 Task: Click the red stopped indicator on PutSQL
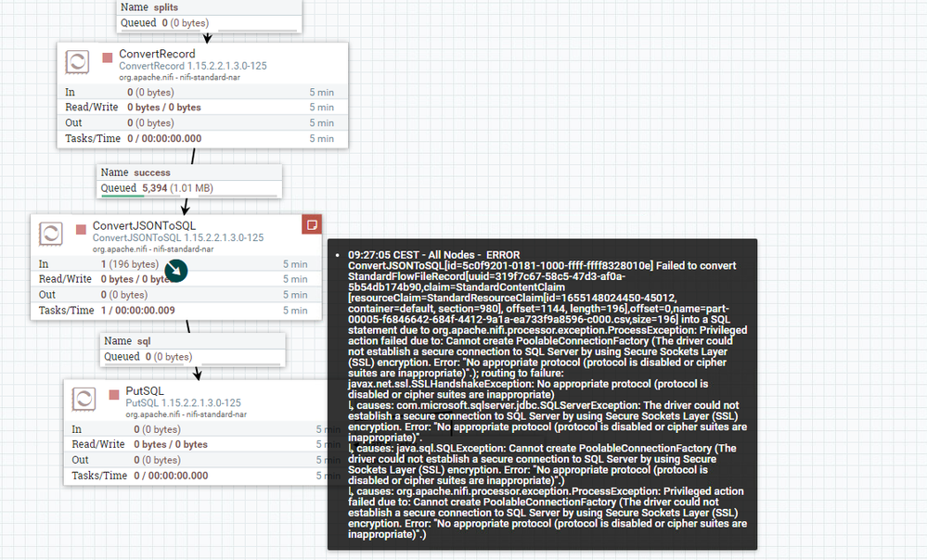pyautogui.click(x=114, y=395)
